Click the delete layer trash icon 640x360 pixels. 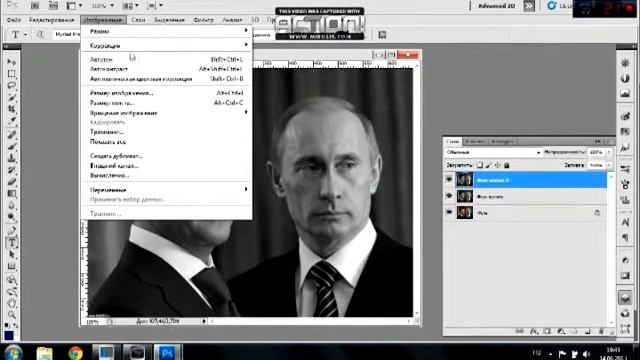[x=601, y=331]
